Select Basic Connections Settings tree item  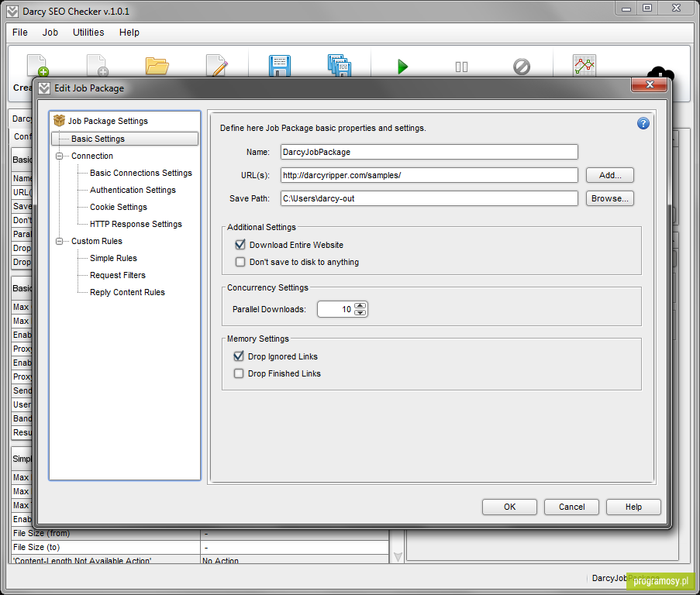(x=140, y=173)
